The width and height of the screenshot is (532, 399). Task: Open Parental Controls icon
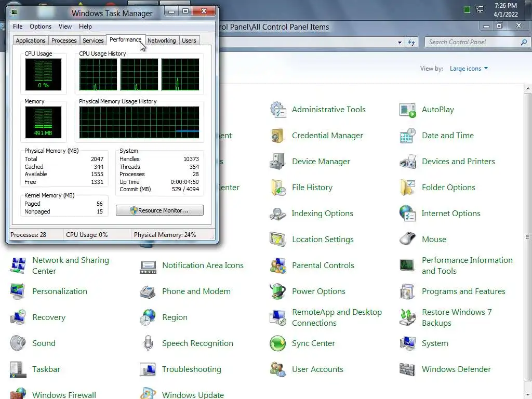click(x=278, y=265)
